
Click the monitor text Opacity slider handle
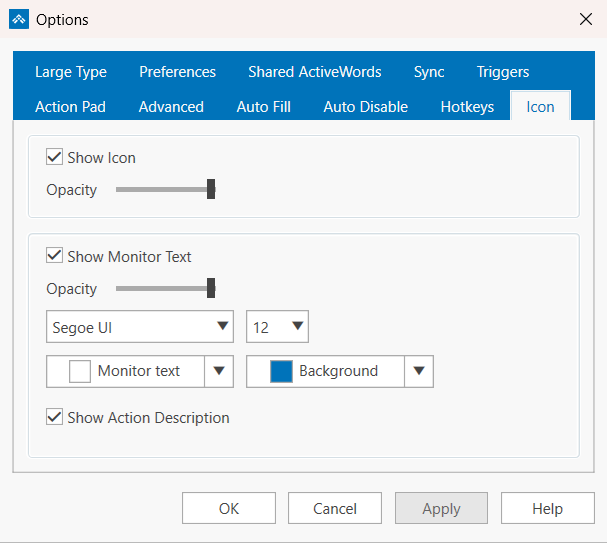[211, 288]
